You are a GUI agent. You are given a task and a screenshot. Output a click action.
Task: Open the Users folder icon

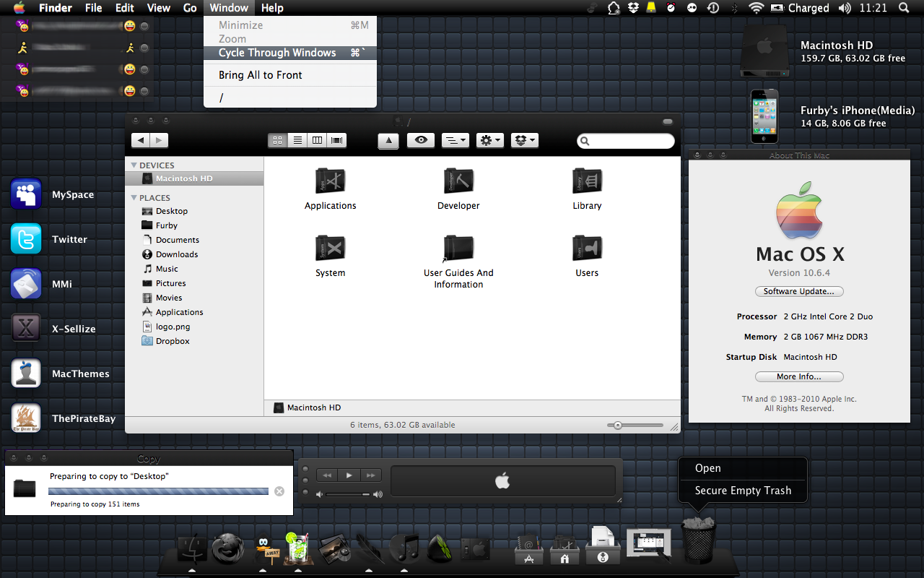tap(587, 248)
